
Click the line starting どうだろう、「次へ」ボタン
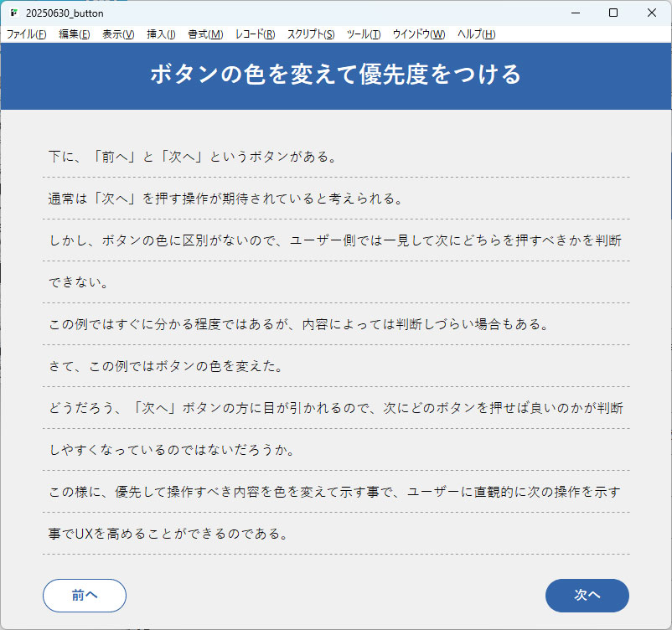point(335,409)
